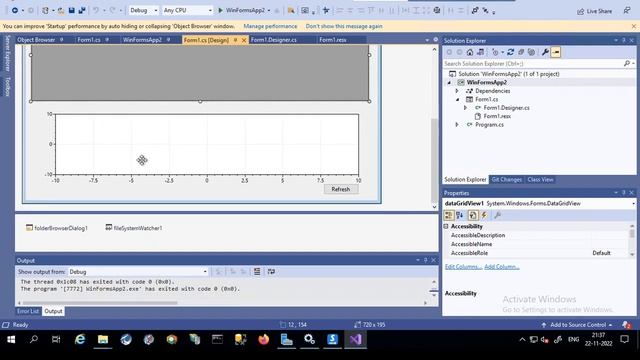Show the Categorized view in the Properties window
640x360 pixels.
[449, 215]
